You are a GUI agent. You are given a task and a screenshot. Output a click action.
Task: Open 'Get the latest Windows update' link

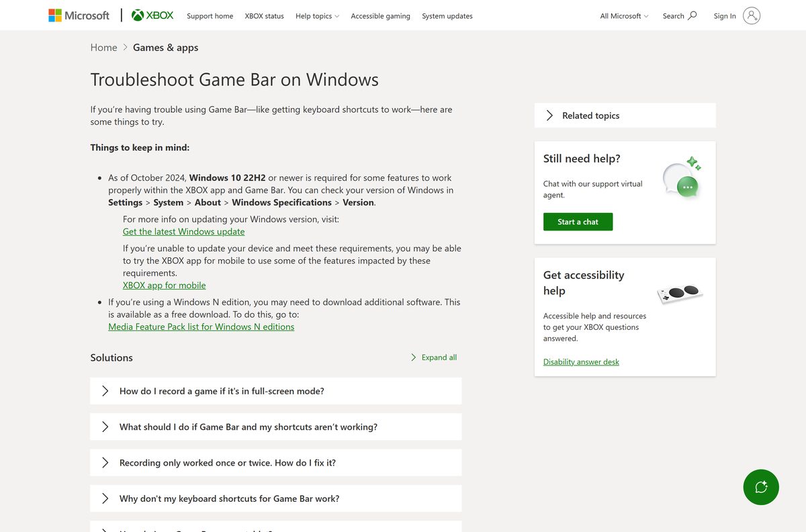click(183, 232)
